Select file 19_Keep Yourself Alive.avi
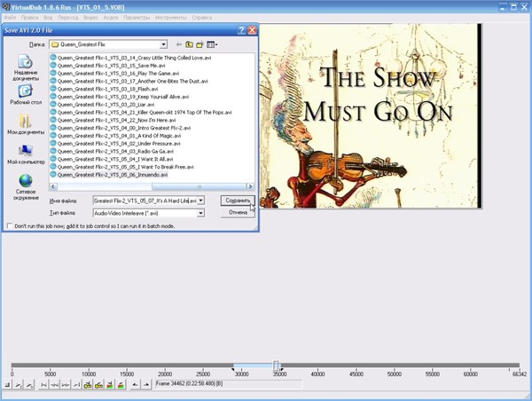This screenshot has width=532, height=401. (x=120, y=97)
